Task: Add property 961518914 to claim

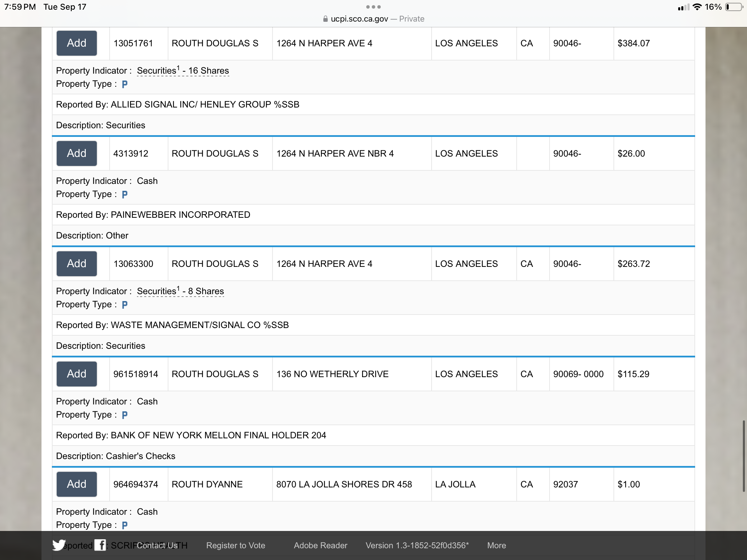Action: point(77,374)
